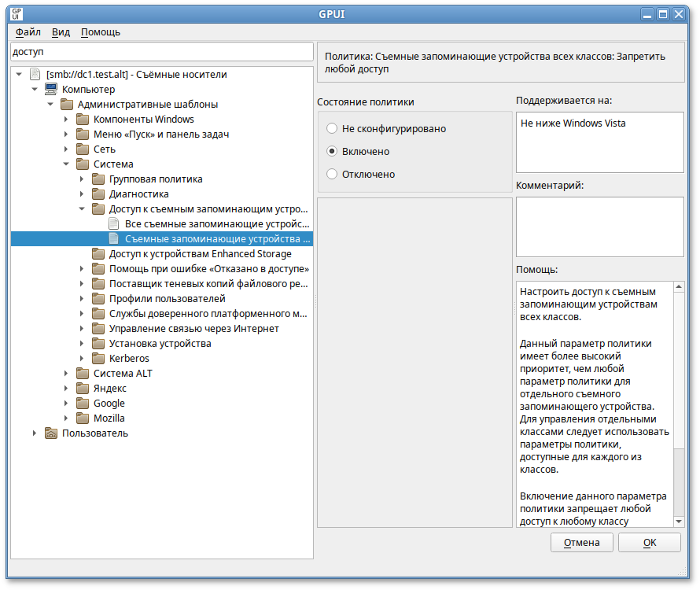Click the Kerberos folder icon
Viewport: 700px width, 590px height.
(98, 359)
